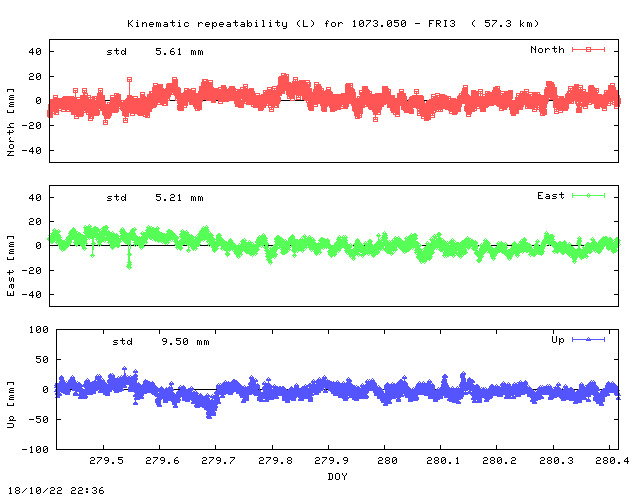Click the x-axis tick label 279.5
Image resolution: width=640 pixels, height=496 pixels.
pyautogui.click(x=106, y=460)
